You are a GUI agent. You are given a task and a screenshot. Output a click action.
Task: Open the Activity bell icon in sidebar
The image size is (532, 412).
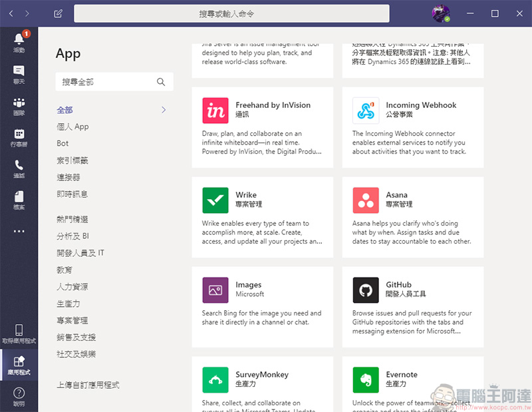click(19, 40)
